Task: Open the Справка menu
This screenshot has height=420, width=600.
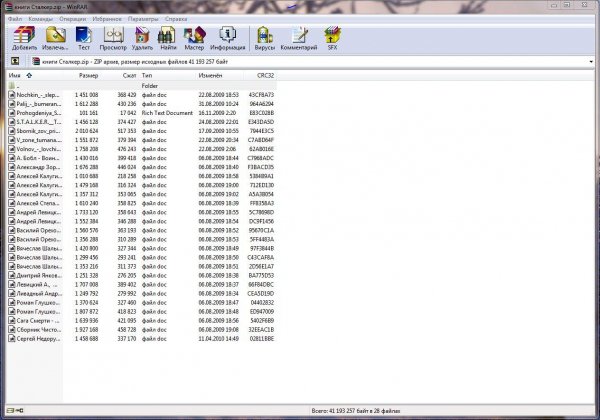Action: click(176, 19)
